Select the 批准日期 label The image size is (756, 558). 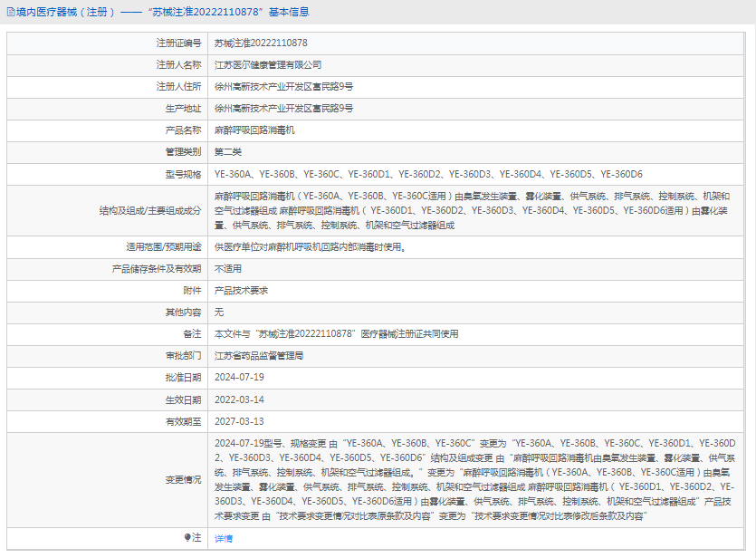(183, 377)
